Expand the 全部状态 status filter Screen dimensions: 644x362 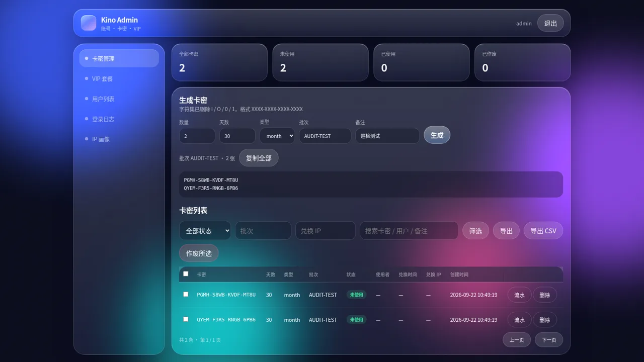click(205, 230)
